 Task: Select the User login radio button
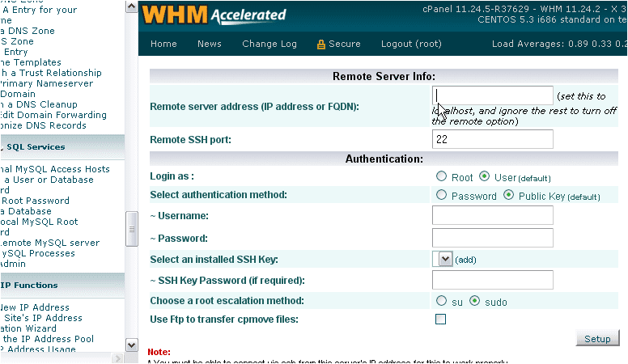pos(485,176)
